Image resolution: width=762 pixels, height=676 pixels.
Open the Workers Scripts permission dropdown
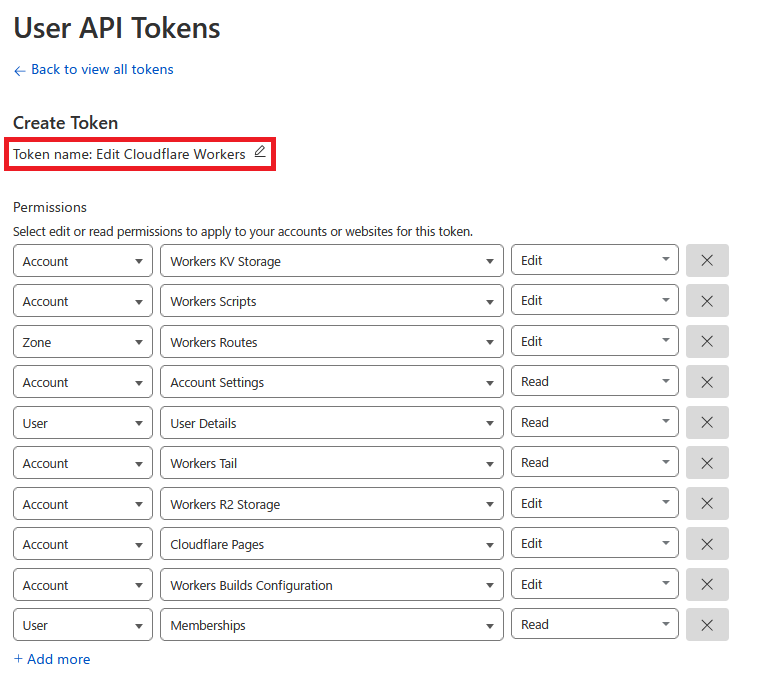(x=331, y=301)
